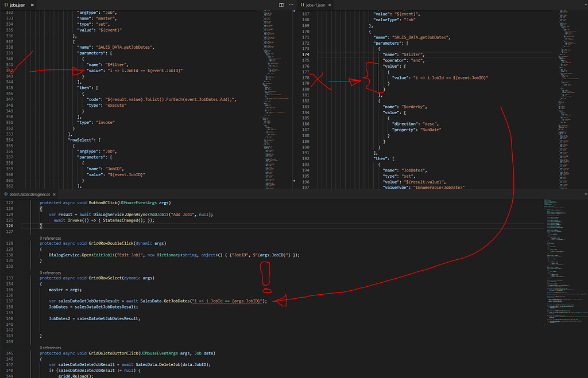588x378 pixels.
Task: Click line number 342 in jobs.json gutter
Action: click(x=10, y=71)
